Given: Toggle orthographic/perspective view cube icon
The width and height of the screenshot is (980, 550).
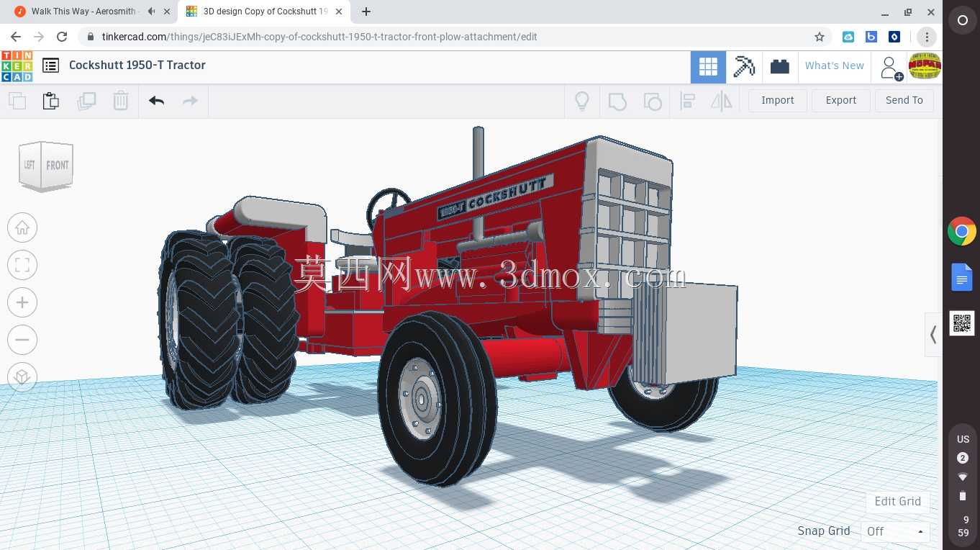Looking at the screenshot, I should [x=22, y=377].
